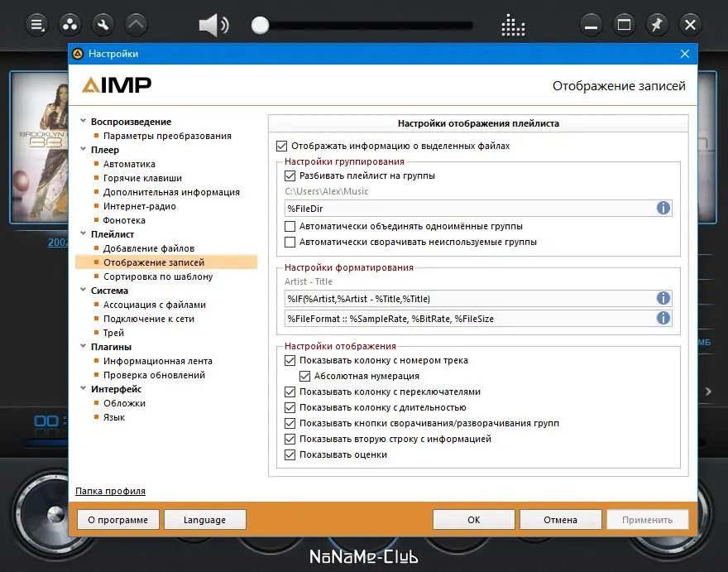The height and width of the screenshot is (572, 728).
Task: Open 'Сортировка по шаблону' page
Action: (158, 276)
